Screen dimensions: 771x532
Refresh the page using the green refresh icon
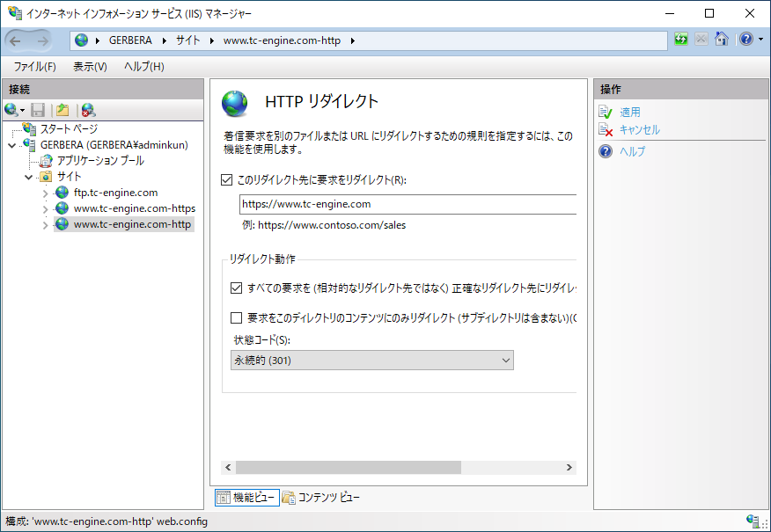[681, 40]
